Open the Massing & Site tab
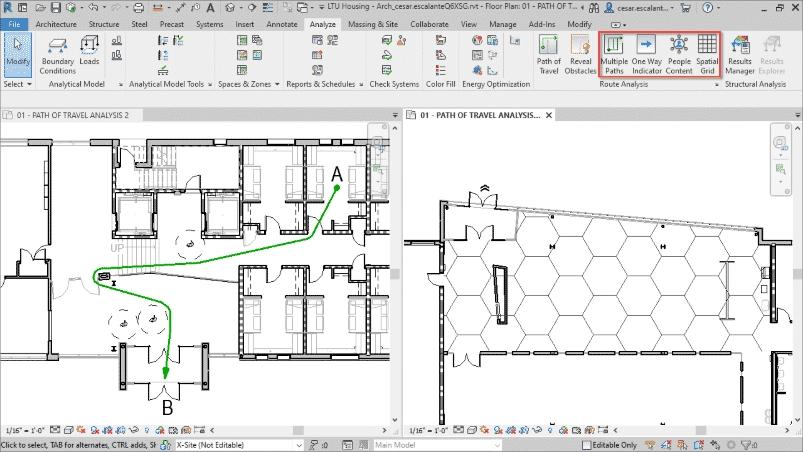Image resolution: width=803 pixels, height=452 pixels. [x=372, y=23]
